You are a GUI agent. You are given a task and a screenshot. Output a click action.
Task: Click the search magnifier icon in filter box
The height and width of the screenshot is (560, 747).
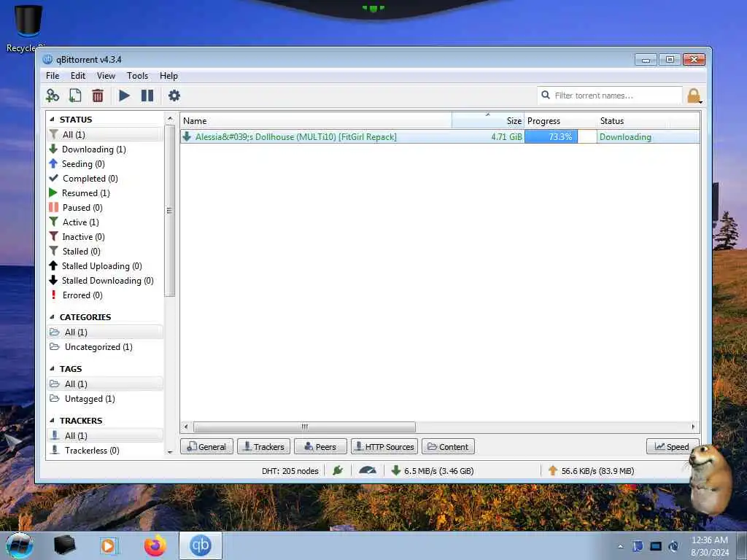pos(546,96)
